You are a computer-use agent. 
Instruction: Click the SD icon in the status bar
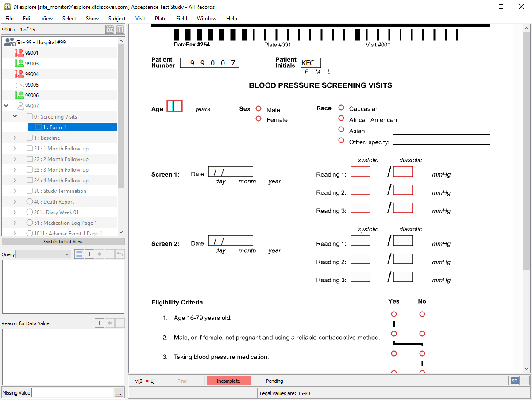514,381
